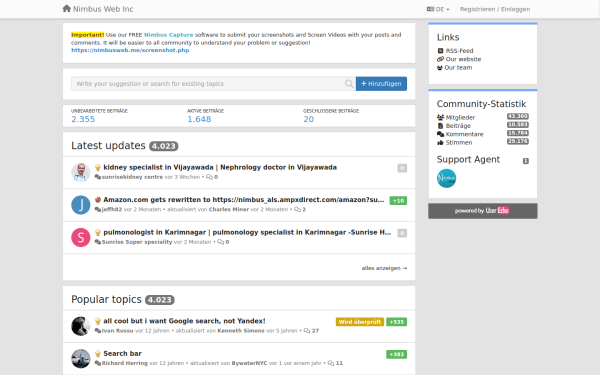Screen dimensions: 600x375
Task: Click the sunrisekidney centre author name
Action: 132,177
